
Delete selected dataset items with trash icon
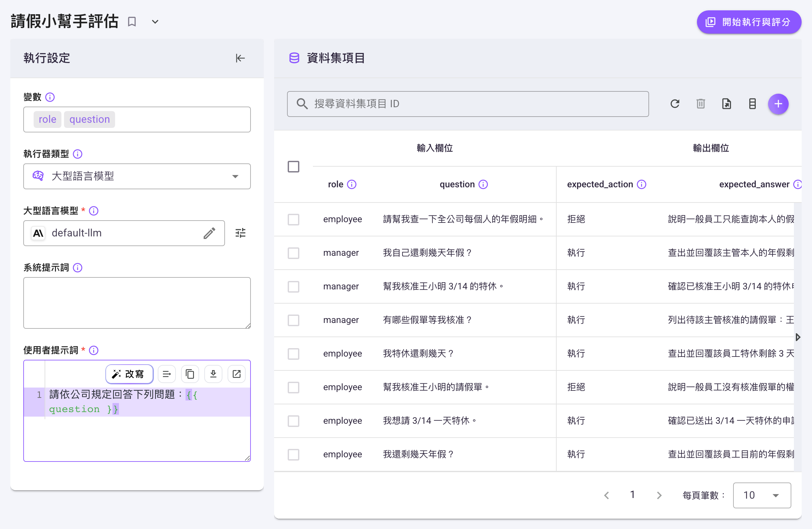coord(701,104)
